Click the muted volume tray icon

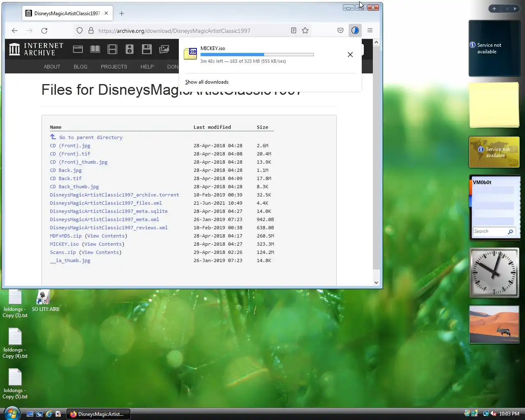click(x=493, y=414)
